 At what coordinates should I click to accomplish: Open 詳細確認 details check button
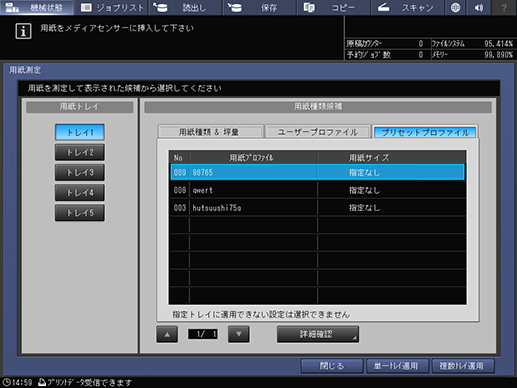click(x=318, y=334)
